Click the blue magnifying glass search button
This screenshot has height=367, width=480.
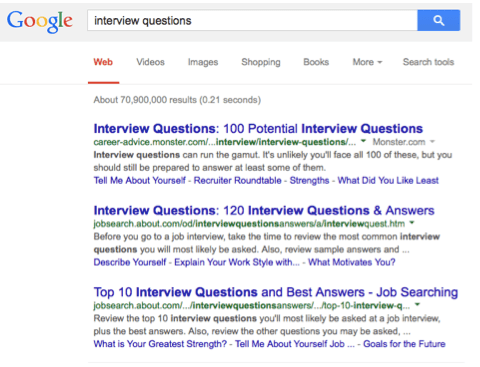[x=439, y=20]
